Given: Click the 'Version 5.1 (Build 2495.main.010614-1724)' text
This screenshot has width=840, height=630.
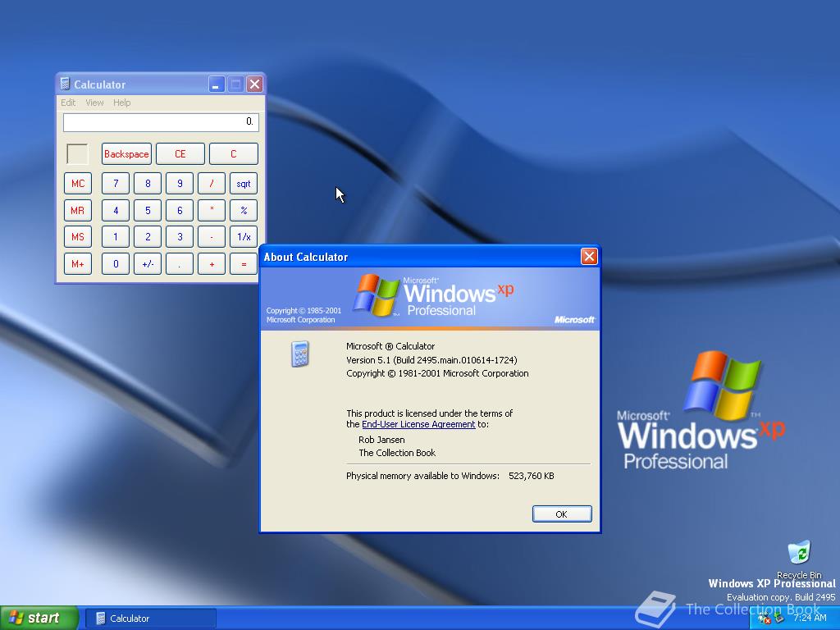Looking at the screenshot, I should [431, 360].
